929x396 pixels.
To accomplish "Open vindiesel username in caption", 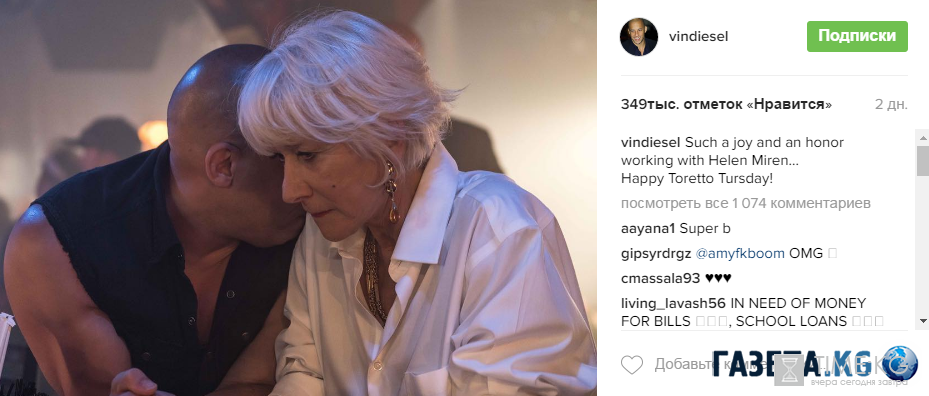I will pyautogui.click(x=651, y=143).
